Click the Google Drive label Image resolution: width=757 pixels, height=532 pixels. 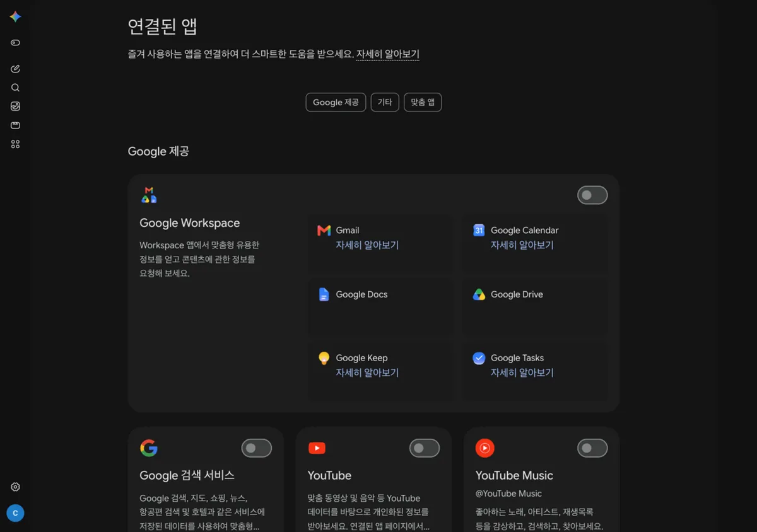[517, 294]
